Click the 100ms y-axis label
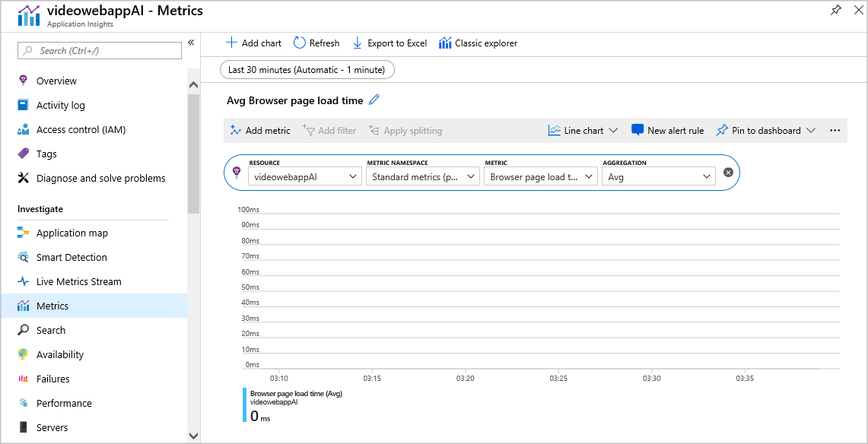868x444 pixels. click(x=249, y=210)
